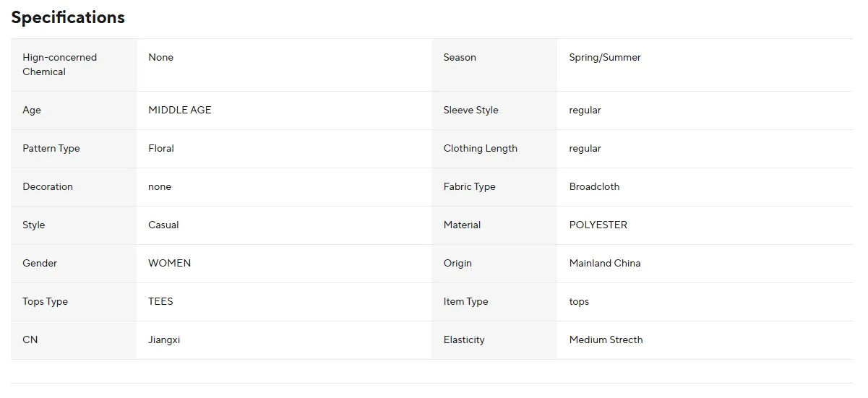
Task: Select the Casual style value
Action: click(x=163, y=225)
